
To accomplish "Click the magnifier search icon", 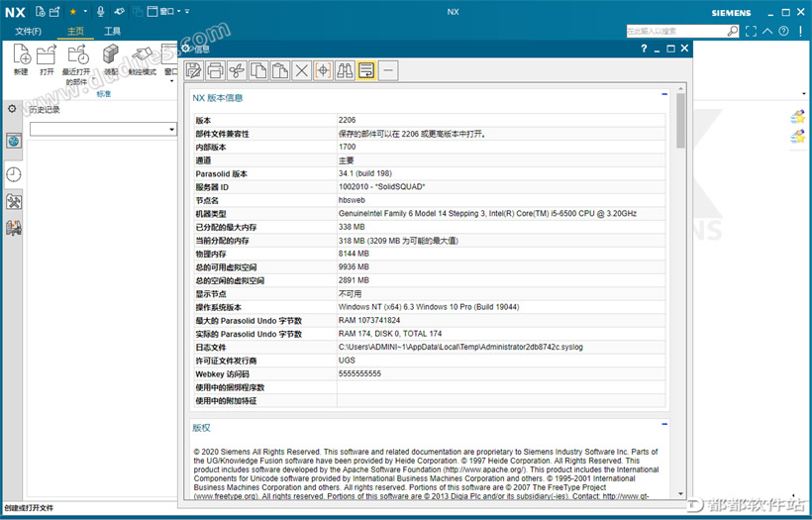I will [732, 31].
